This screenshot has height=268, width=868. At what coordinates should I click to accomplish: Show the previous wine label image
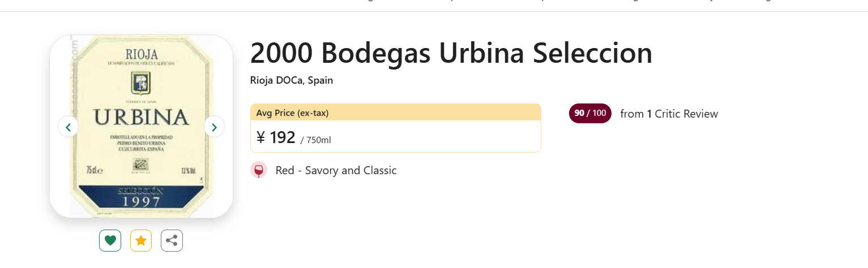[68, 127]
